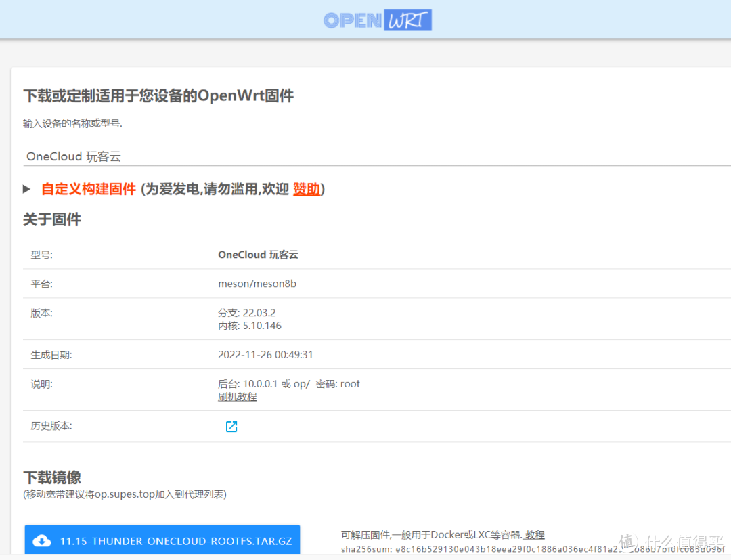The image size is (731, 560).
Task: Collapse the custom firmware build panel arrow
Action: (27, 190)
